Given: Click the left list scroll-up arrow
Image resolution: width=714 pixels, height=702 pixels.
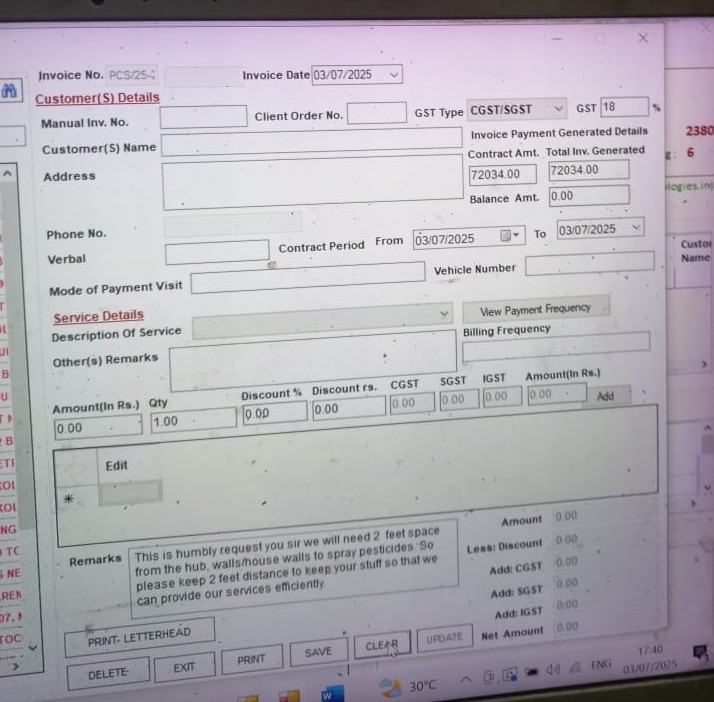Looking at the screenshot, I should tap(7, 174).
